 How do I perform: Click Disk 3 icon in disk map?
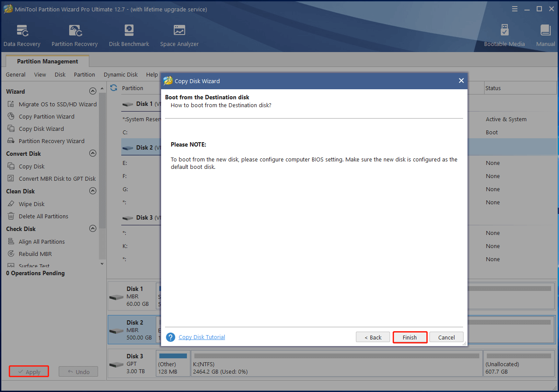click(116, 364)
